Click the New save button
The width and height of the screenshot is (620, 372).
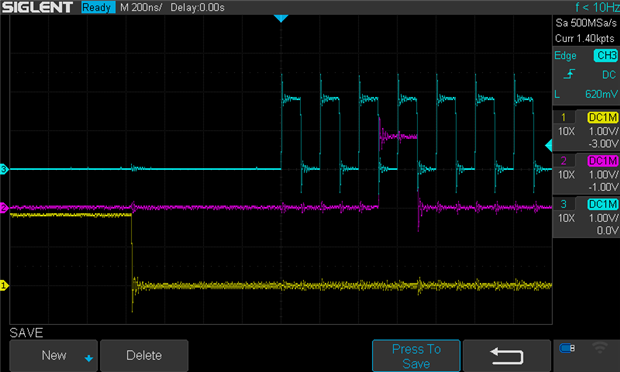(x=53, y=355)
